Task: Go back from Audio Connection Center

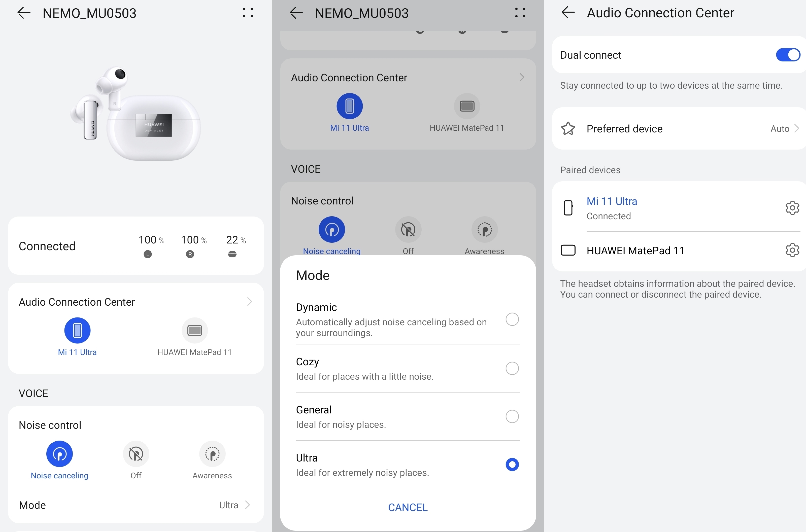Action: 568,13
